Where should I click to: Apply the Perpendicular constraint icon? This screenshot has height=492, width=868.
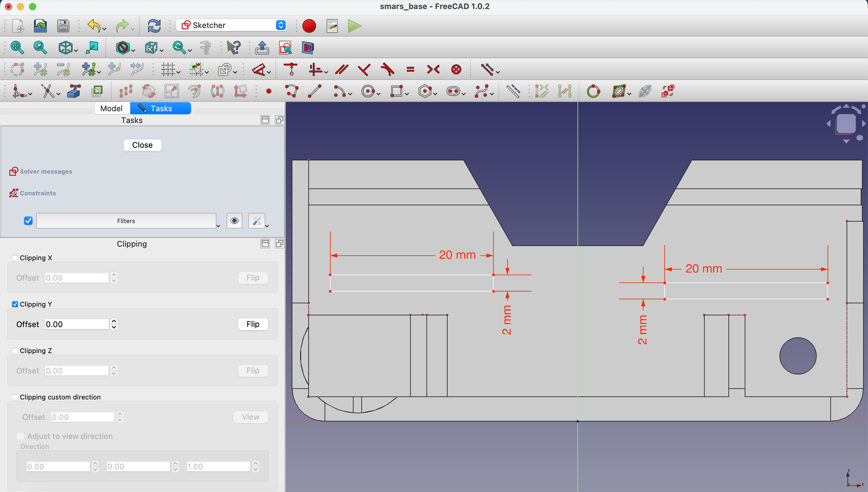click(x=364, y=70)
